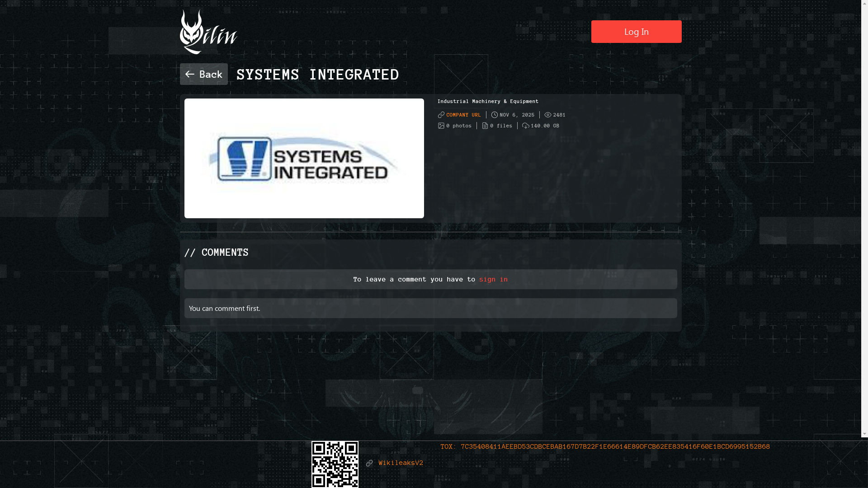The height and width of the screenshot is (488, 868).
Task: Click the download size cloud icon
Action: 525,126
